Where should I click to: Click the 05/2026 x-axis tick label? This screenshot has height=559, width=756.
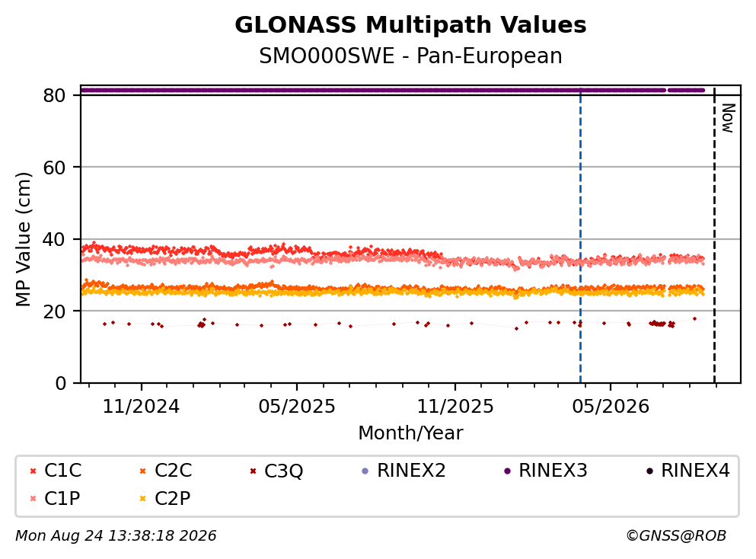pyautogui.click(x=611, y=407)
